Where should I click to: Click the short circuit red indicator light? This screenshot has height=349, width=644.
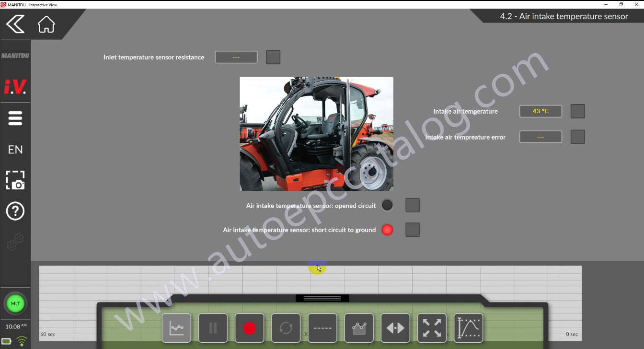387,230
